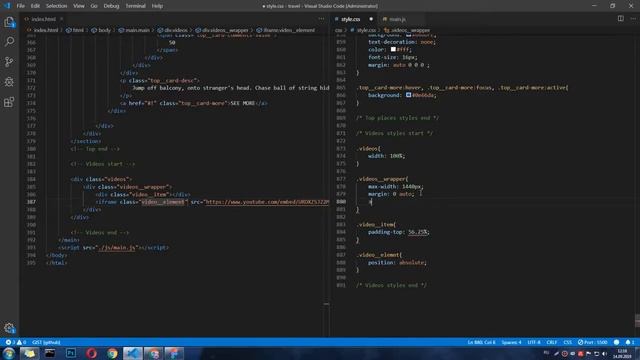Screen dimensions: 640x360
Task: Close the index.html tab
Action: click(x=61, y=19)
